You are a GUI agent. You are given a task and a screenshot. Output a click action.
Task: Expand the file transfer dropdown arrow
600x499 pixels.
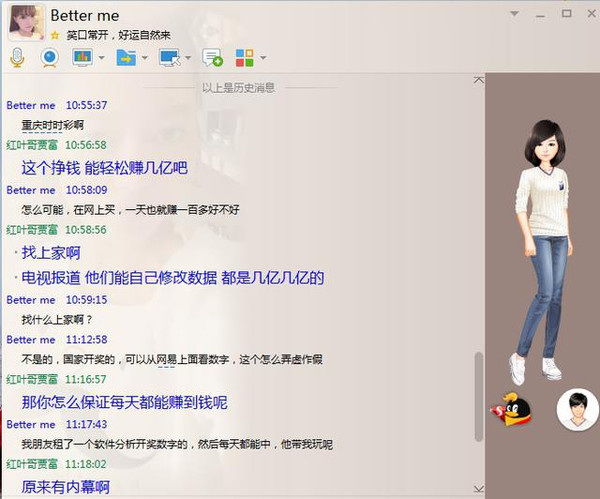(x=145, y=58)
